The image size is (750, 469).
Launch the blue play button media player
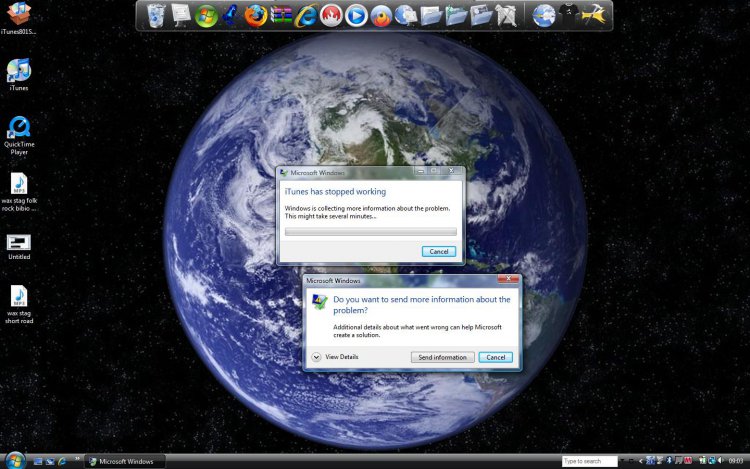pos(356,16)
